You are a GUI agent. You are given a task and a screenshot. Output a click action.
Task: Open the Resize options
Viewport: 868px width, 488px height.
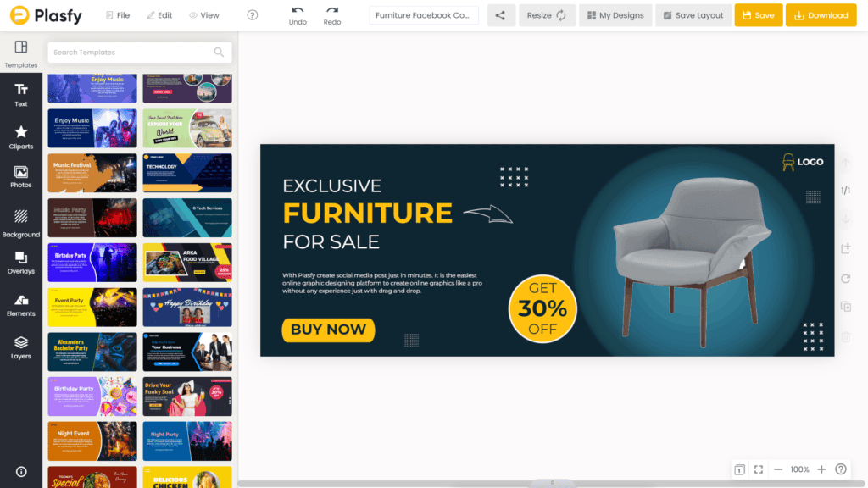pos(547,15)
